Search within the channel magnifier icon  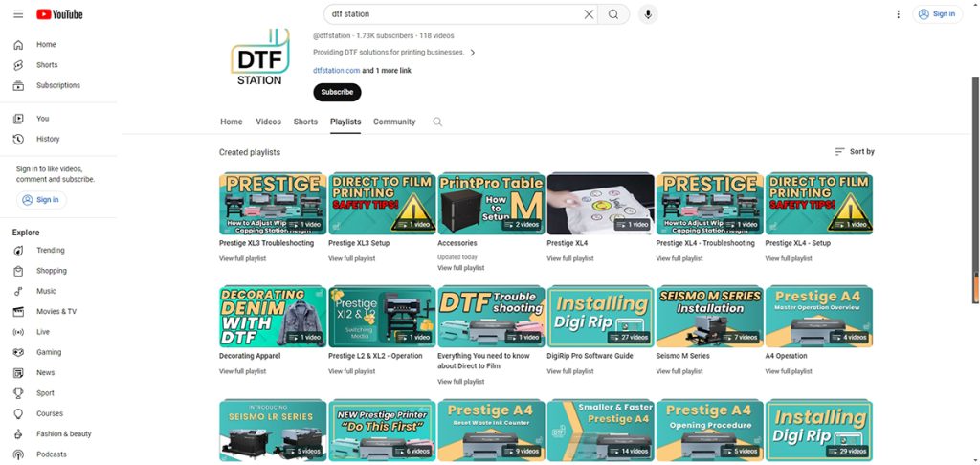437,122
